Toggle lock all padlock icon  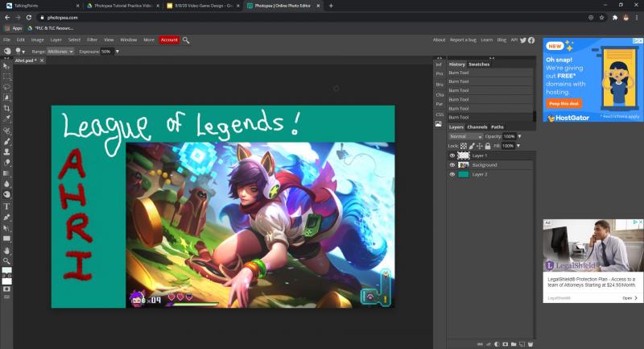tap(488, 146)
